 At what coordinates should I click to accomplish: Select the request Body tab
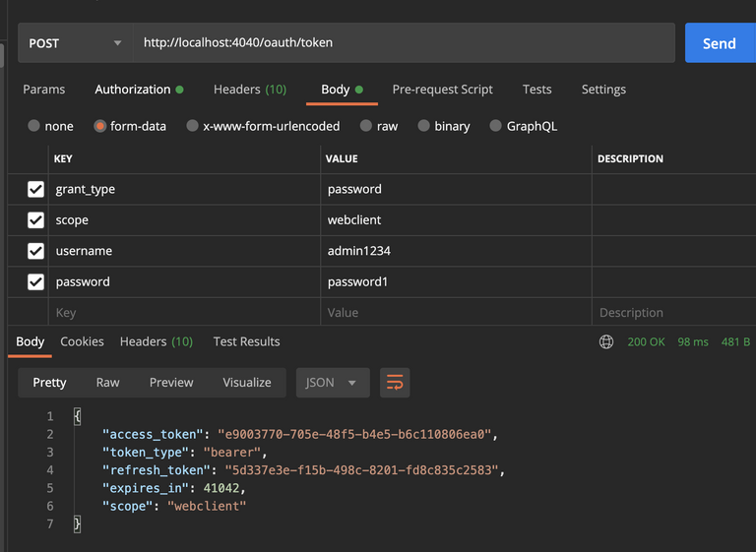pyautogui.click(x=342, y=90)
